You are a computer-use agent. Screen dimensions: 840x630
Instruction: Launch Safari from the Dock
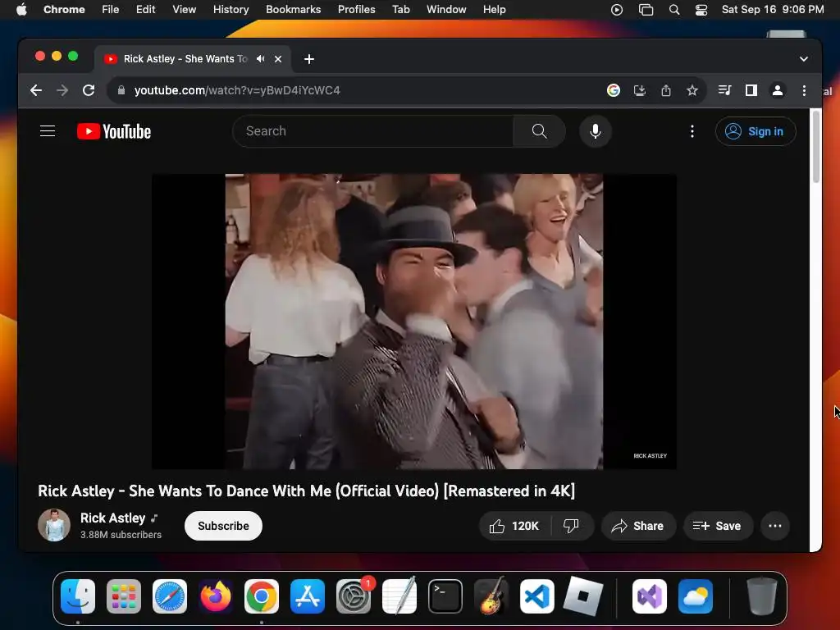170,596
